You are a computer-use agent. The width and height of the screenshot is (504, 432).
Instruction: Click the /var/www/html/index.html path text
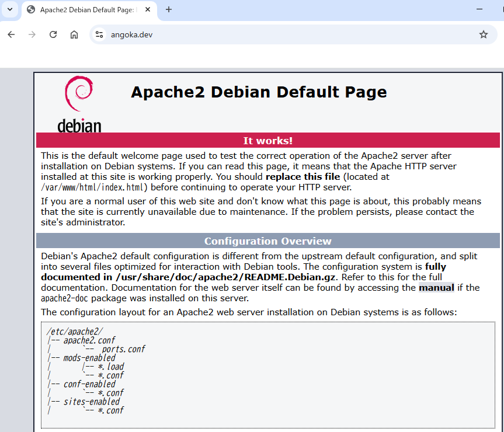click(x=93, y=187)
